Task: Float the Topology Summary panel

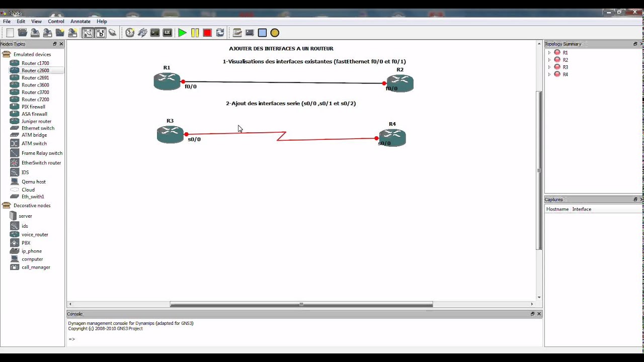Action: (x=635, y=44)
